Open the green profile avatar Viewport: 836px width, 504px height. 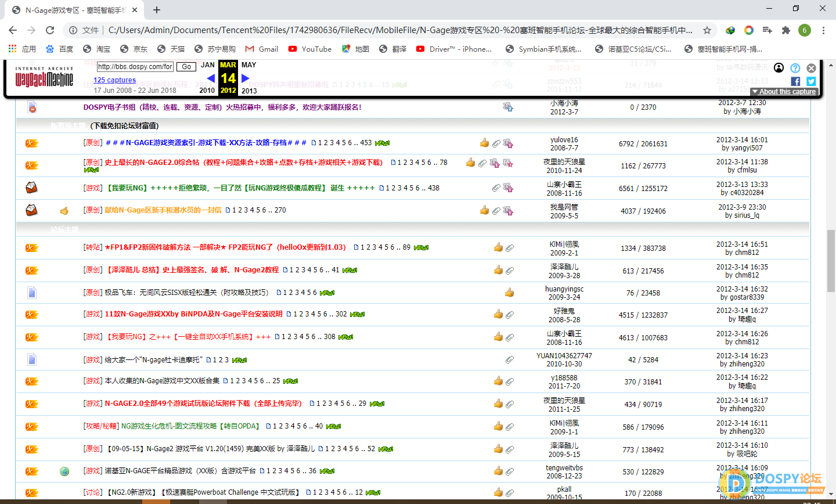805,30
